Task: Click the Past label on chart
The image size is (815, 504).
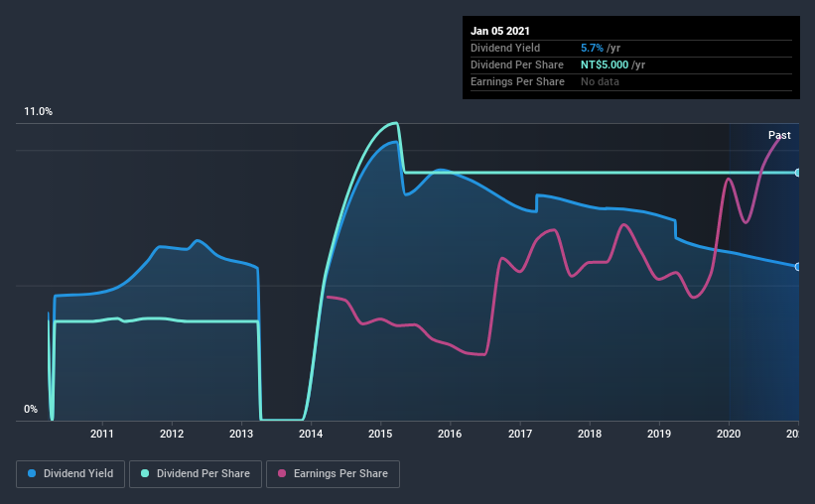Action: pyautogui.click(x=779, y=135)
